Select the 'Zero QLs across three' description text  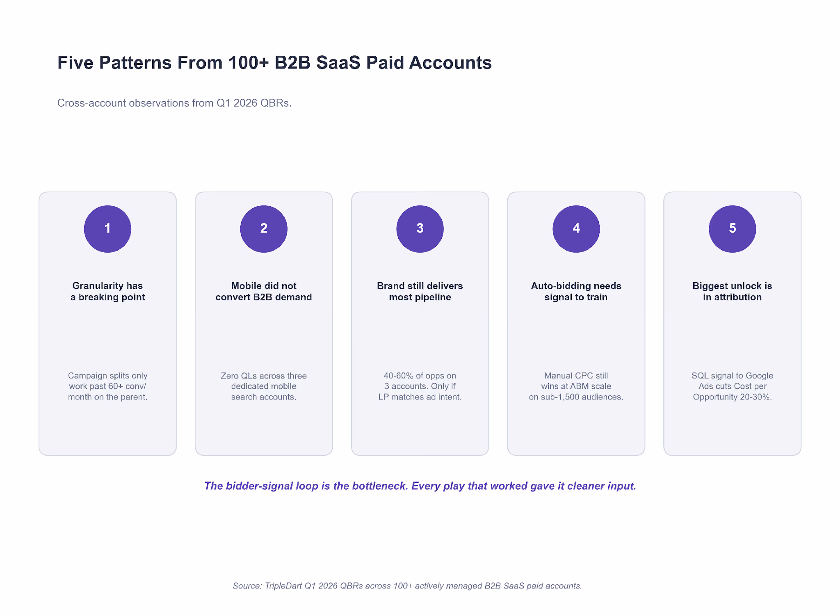pyautogui.click(x=264, y=386)
